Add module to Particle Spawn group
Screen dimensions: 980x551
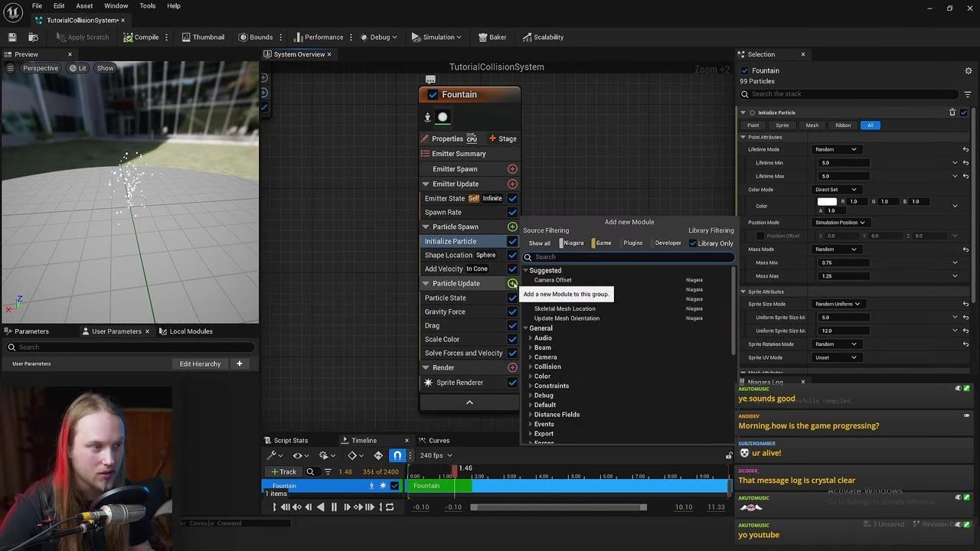coord(512,227)
